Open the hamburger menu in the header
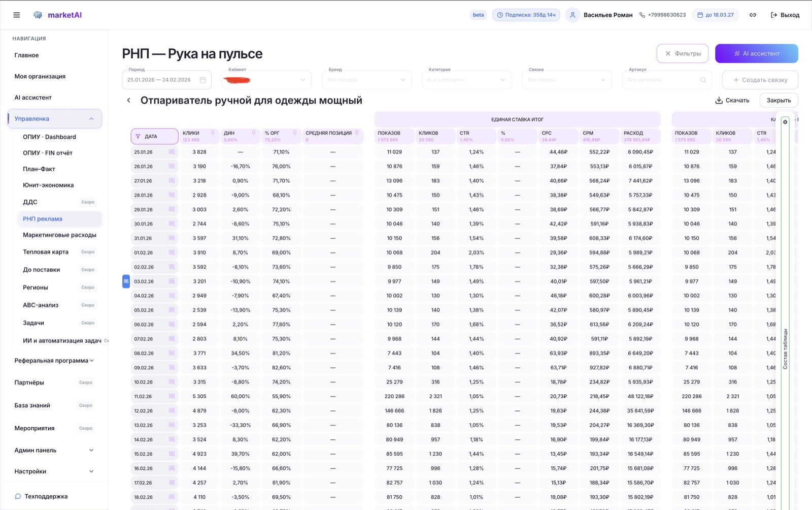 click(17, 15)
